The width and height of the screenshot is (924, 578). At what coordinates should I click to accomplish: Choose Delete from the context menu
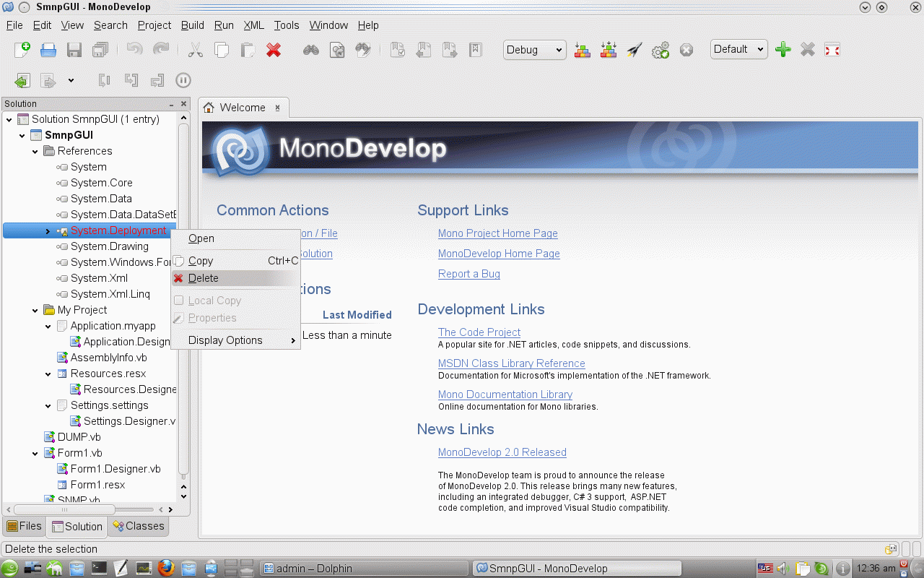(235, 278)
